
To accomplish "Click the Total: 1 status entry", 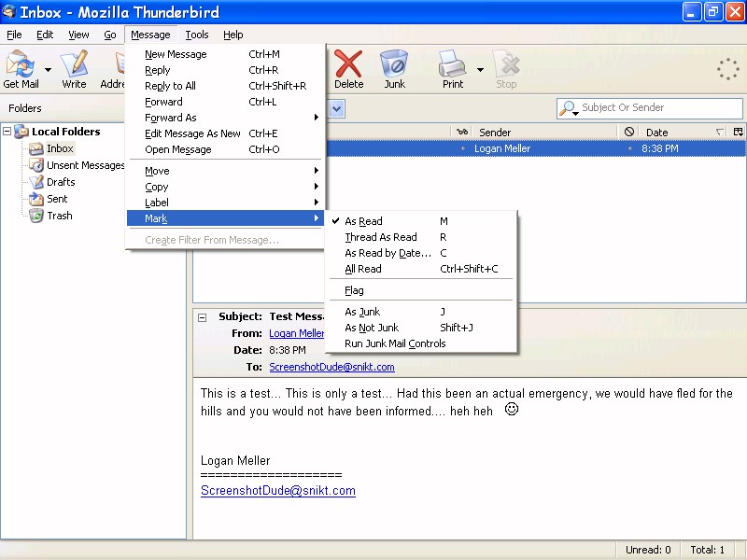I will (708, 550).
